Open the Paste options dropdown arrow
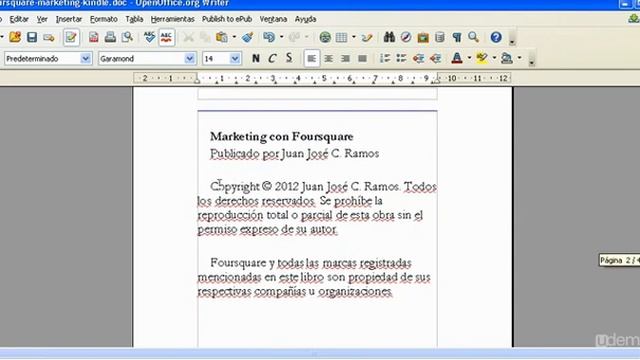 click(x=234, y=37)
